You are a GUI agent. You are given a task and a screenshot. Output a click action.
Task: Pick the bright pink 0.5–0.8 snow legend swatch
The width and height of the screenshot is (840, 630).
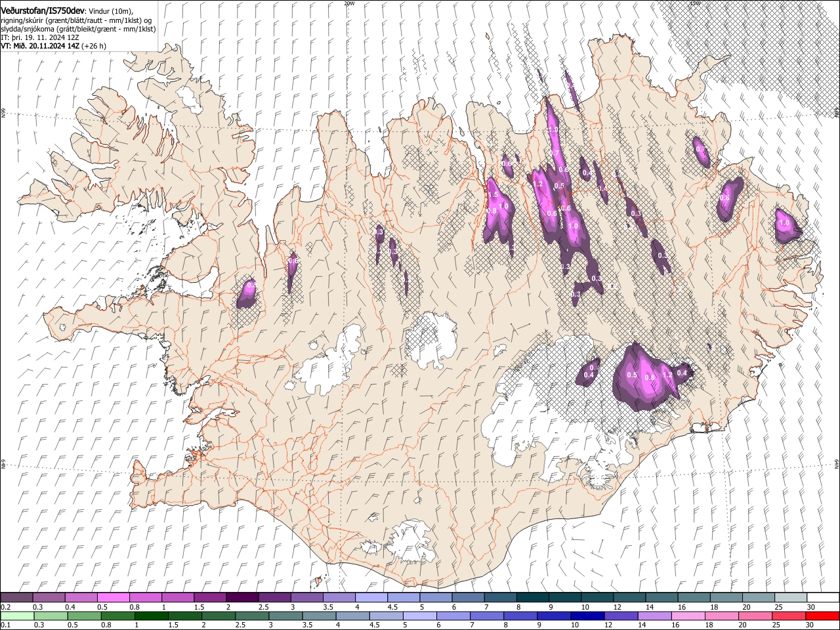114,598
